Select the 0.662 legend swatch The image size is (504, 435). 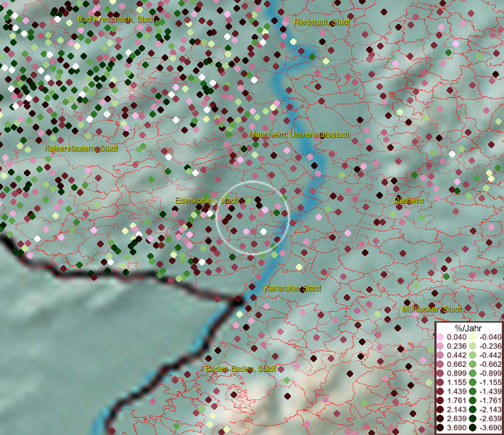(x=440, y=365)
